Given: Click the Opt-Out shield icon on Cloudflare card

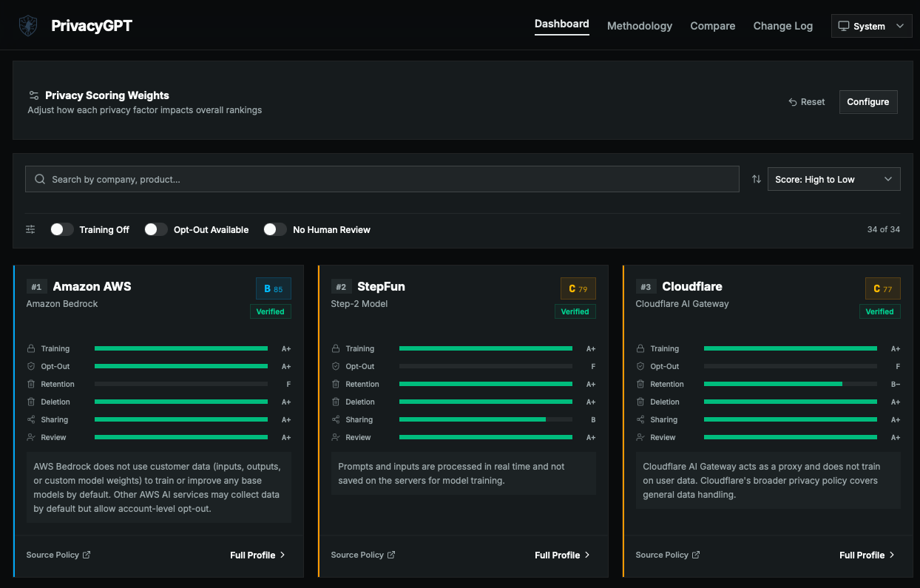Looking at the screenshot, I should 640,366.
